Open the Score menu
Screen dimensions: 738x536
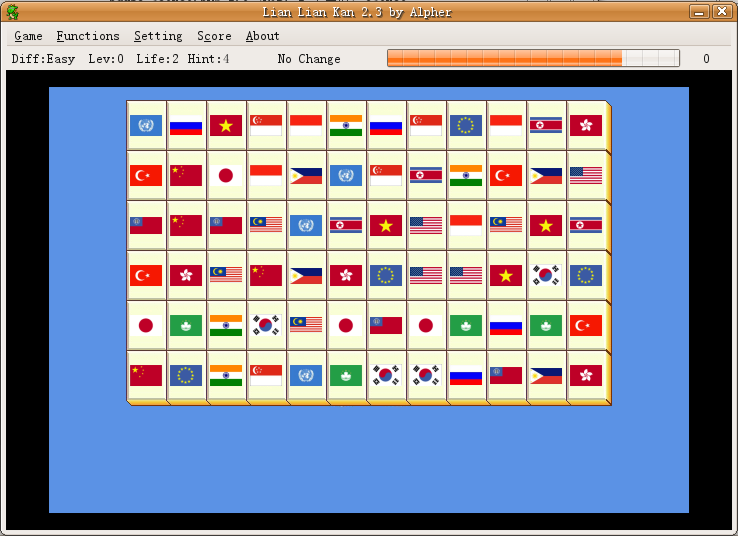tap(214, 36)
